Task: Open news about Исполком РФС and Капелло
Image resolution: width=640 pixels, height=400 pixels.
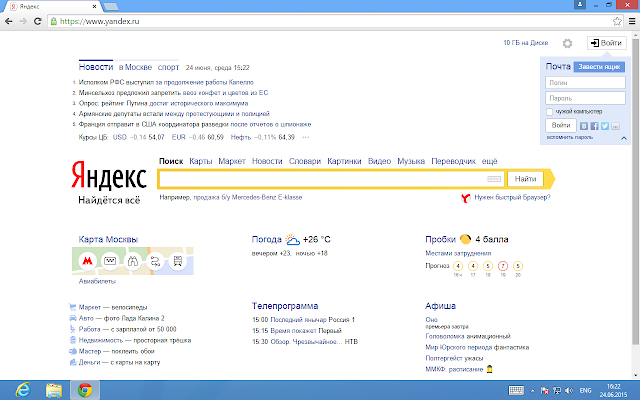Action: click(166, 82)
